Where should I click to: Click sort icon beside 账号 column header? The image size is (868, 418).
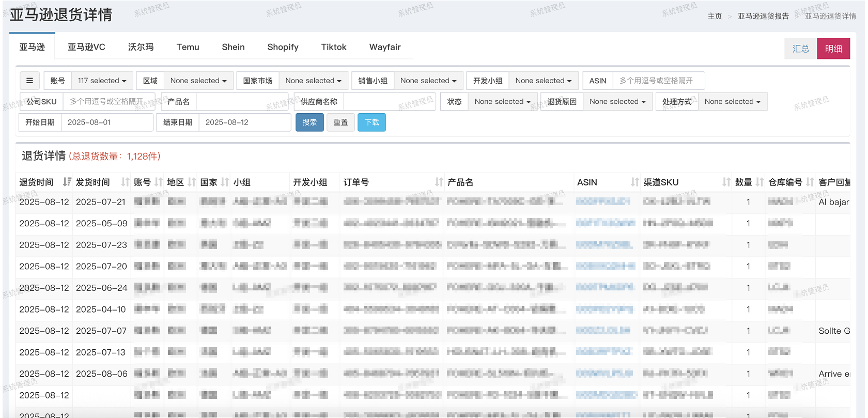[x=159, y=182]
